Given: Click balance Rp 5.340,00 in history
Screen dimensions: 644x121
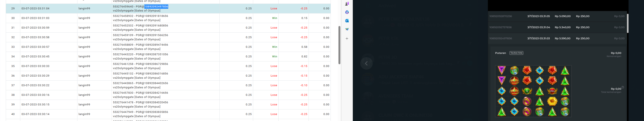Looking at the screenshot, I should point(563,28).
